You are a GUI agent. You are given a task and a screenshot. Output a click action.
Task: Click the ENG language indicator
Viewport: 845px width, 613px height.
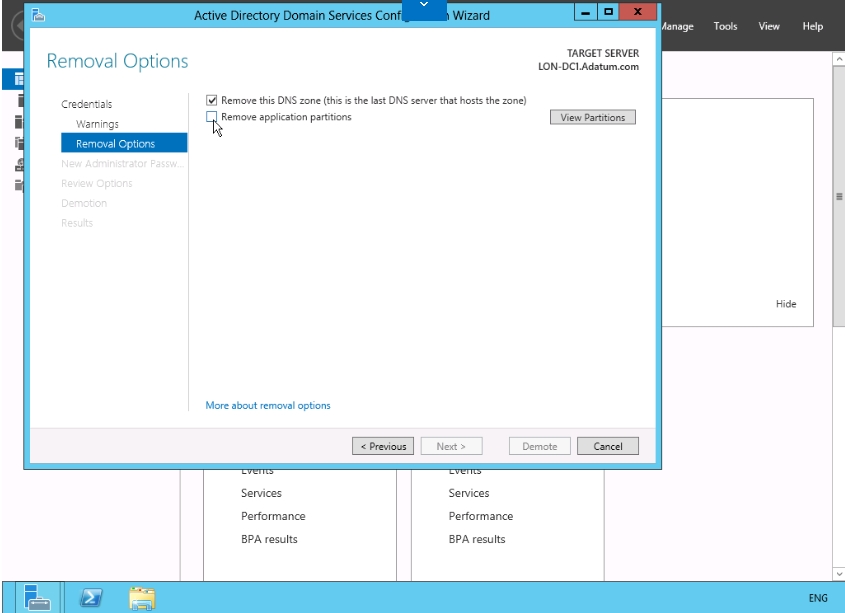tap(817, 598)
